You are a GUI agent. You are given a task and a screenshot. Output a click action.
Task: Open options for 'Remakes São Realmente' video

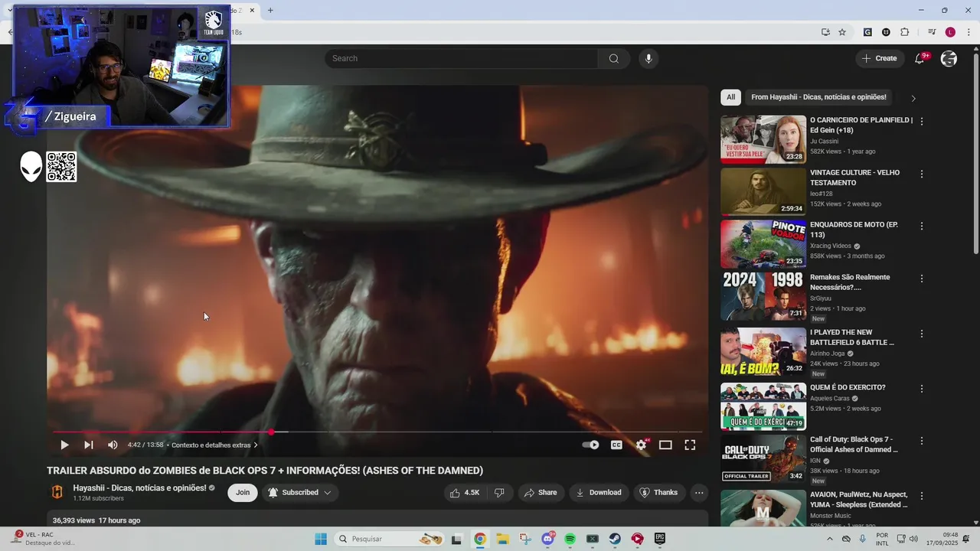click(922, 279)
